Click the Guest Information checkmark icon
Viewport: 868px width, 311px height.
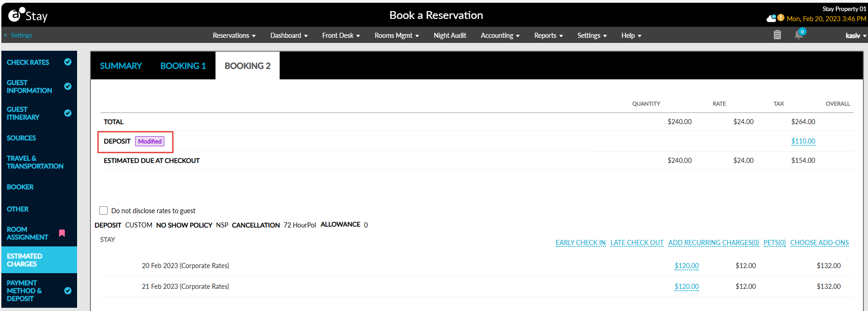pyautogui.click(x=68, y=86)
